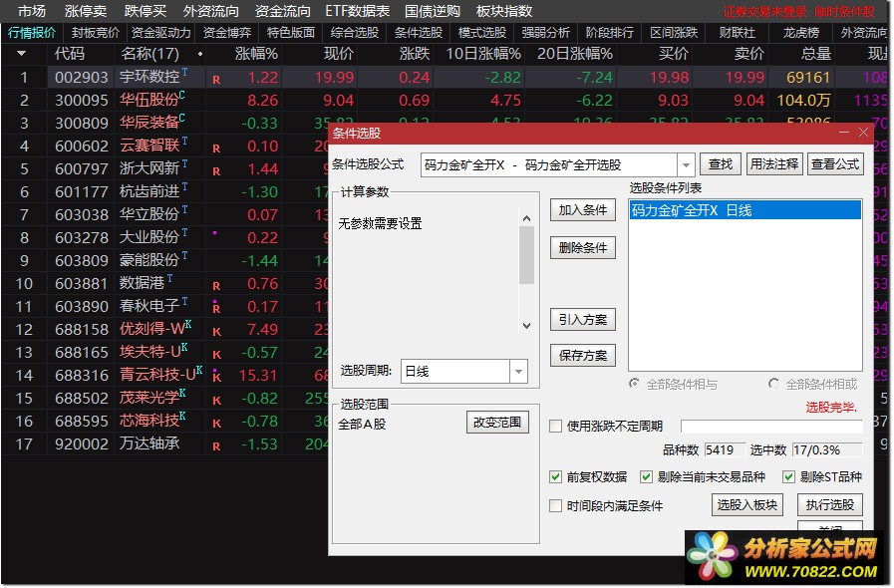Click the 引入方案 button
Image resolution: width=894 pixels, height=588 pixels.
(583, 319)
